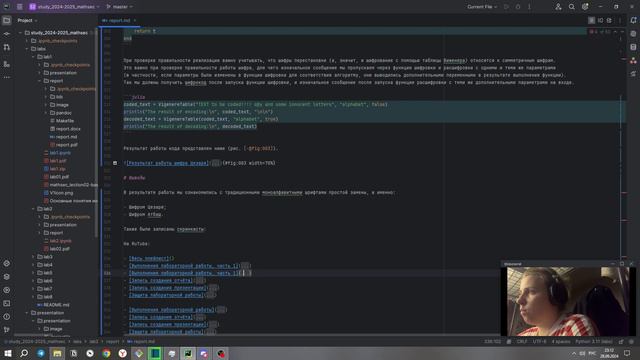Image resolution: width=640 pixels, height=360 pixels.
Task: Open the Services tool window
Action: click(7, 290)
